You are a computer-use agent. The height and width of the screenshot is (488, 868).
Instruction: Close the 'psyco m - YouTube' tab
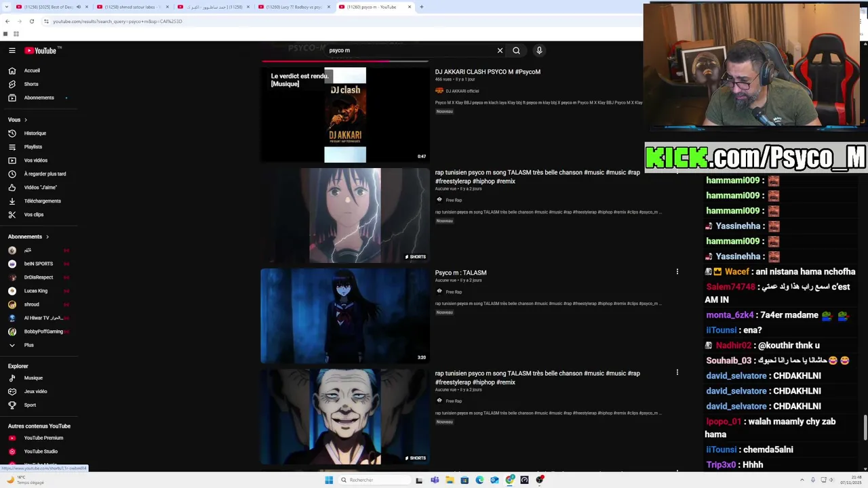[409, 7]
